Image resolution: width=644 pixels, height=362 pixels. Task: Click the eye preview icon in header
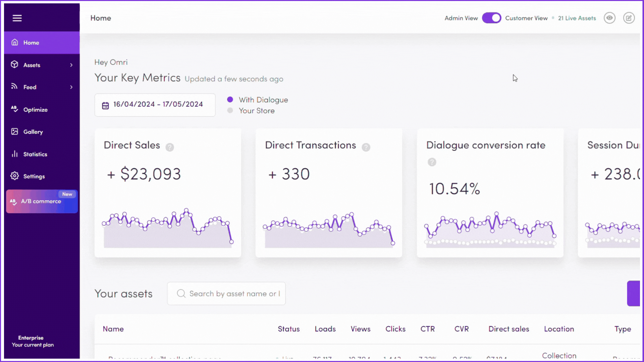(x=609, y=18)
